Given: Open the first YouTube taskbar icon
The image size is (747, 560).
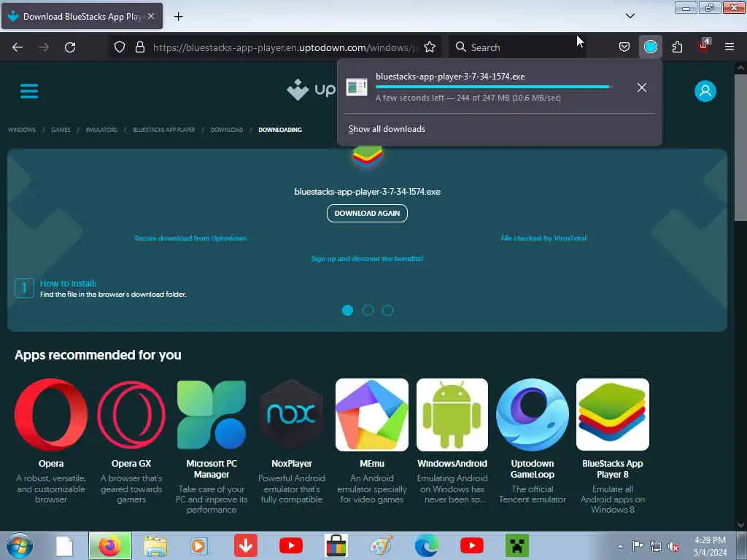Looking at the screenshot, I should (291, 545).
